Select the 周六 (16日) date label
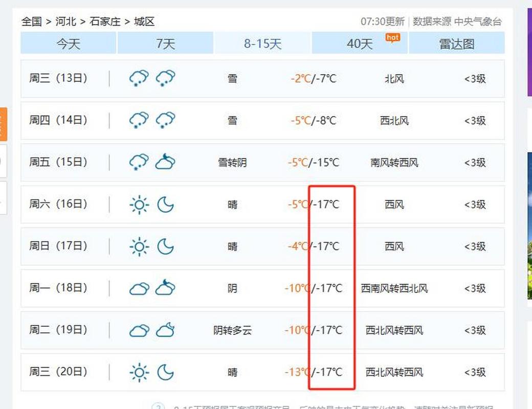532x409 pixels. click(58, 204)
